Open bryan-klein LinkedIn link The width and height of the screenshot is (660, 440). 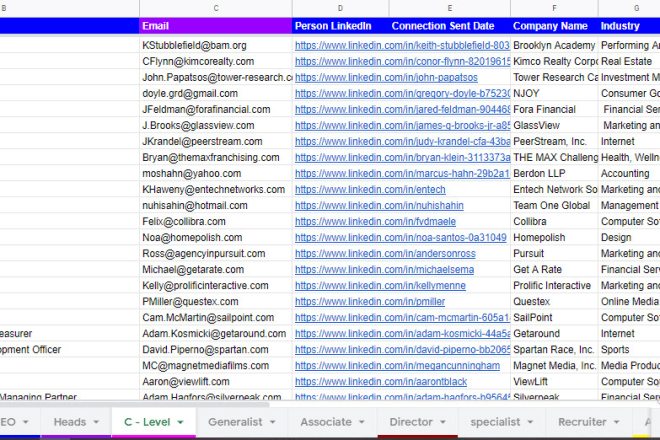click(402, 157)
